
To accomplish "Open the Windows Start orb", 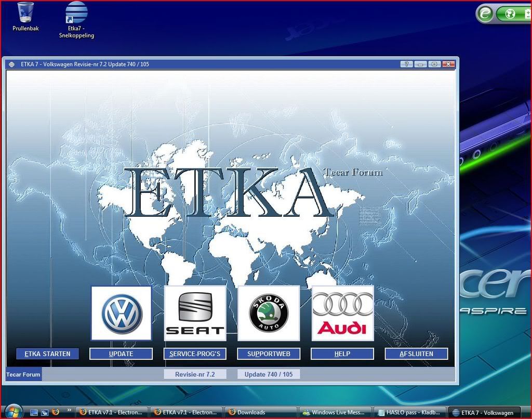I will 14,412.
